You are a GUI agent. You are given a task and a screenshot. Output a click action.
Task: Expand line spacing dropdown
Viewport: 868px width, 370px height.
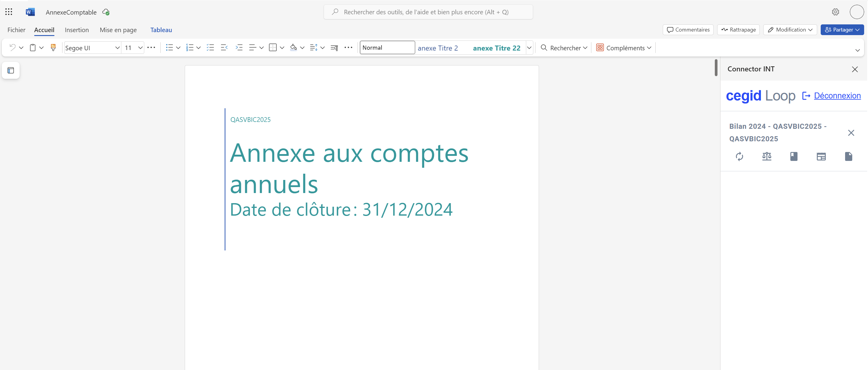[322, 48]
